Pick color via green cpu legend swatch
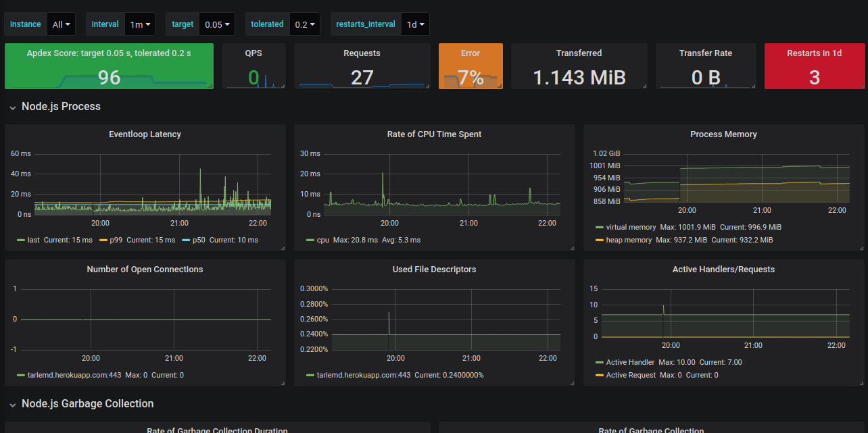This screenshot has height=433, width=868. pos(310,240)
